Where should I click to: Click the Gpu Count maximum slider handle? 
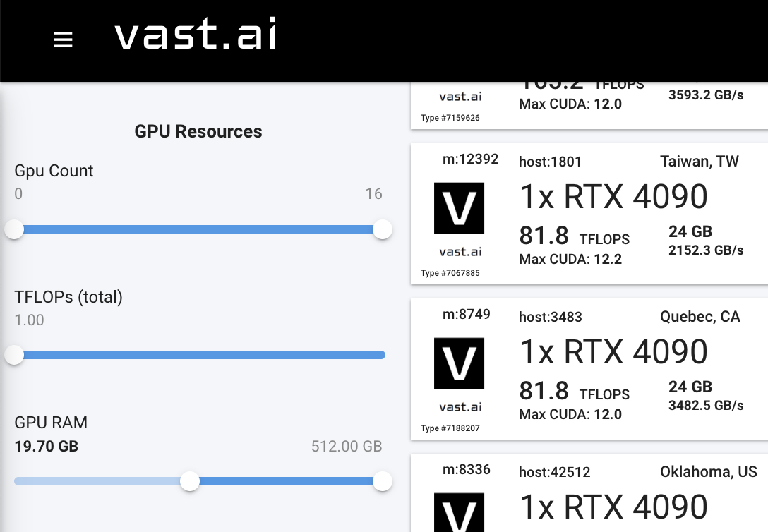pyautogui.click(x=383, y=229)
